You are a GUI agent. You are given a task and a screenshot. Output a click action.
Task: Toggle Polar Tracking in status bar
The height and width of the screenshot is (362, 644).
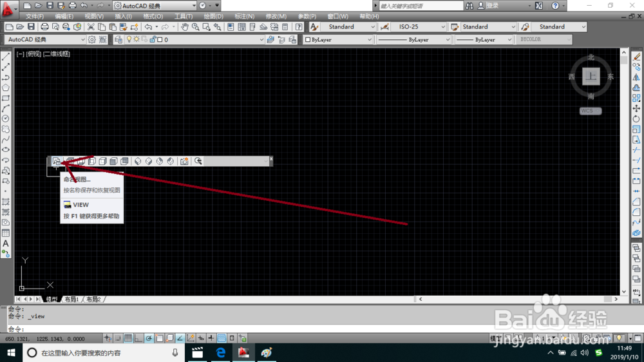click(x=149, y=338)
